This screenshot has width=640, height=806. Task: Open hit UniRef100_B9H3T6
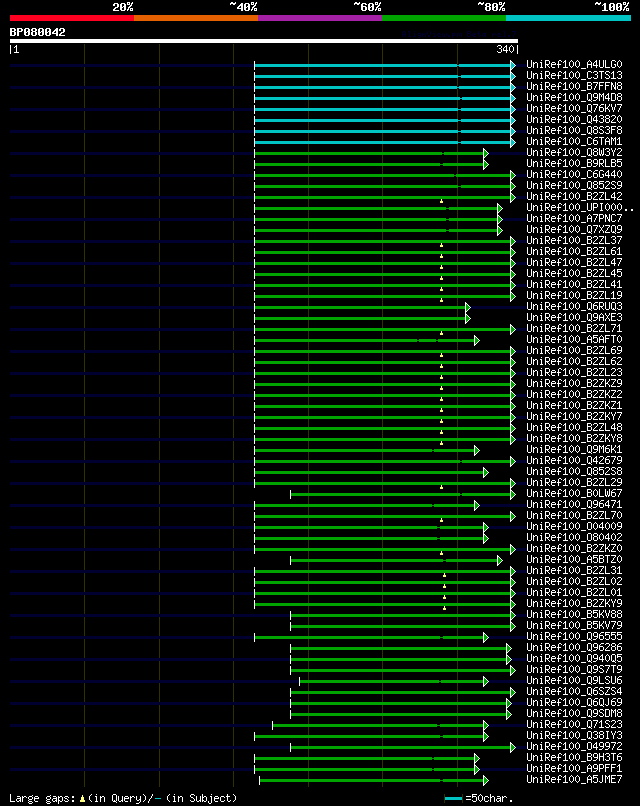[574, 757]
